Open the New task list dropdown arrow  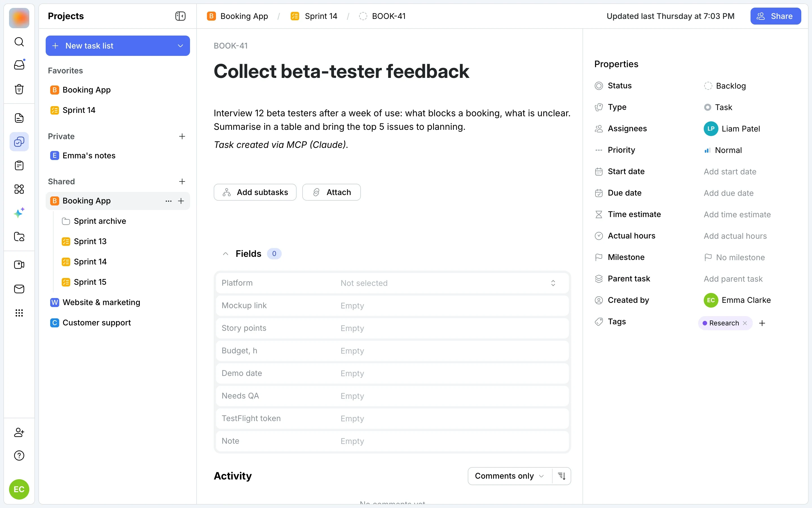(180, 46)
